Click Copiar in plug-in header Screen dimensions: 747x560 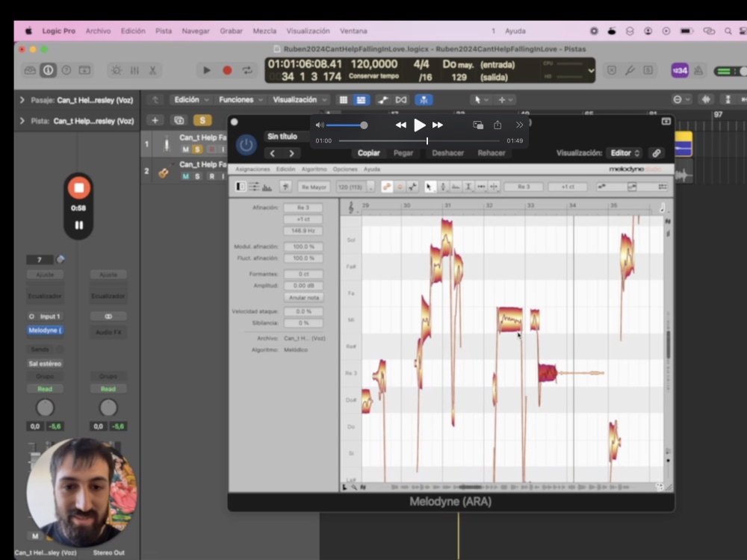click(369, 153)
